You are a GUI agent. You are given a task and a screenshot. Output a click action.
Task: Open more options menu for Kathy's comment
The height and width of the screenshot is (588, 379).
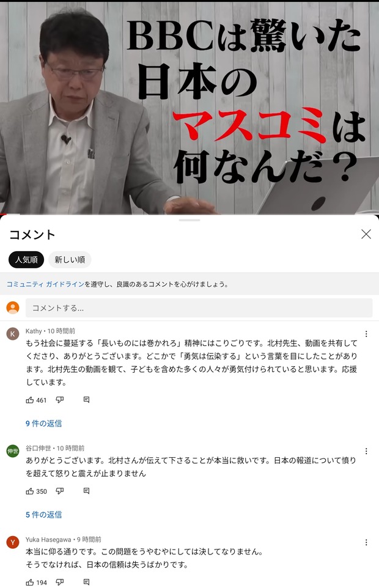click(x=366, y=334)
